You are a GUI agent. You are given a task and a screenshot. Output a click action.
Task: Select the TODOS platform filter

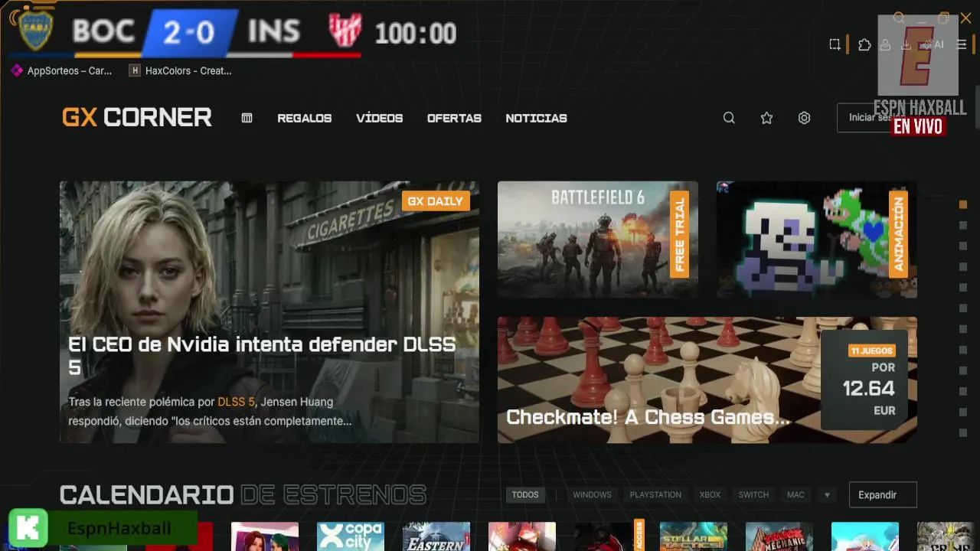coord(525,494)
